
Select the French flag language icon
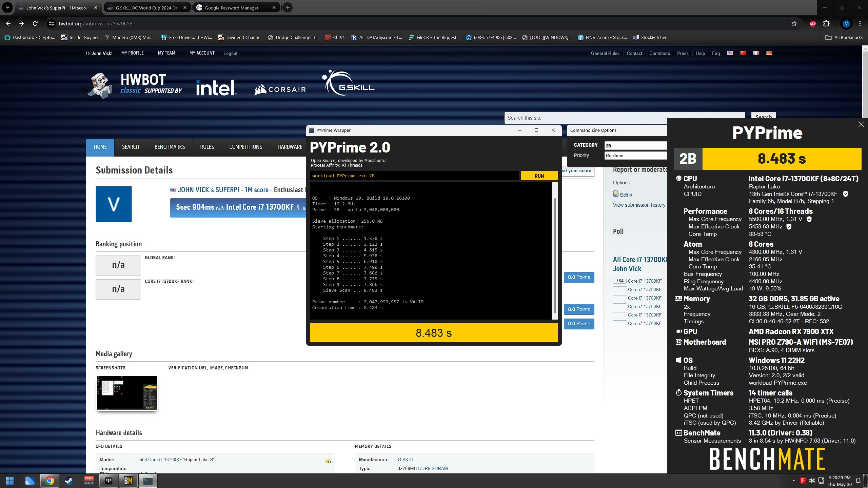[756, 53]
